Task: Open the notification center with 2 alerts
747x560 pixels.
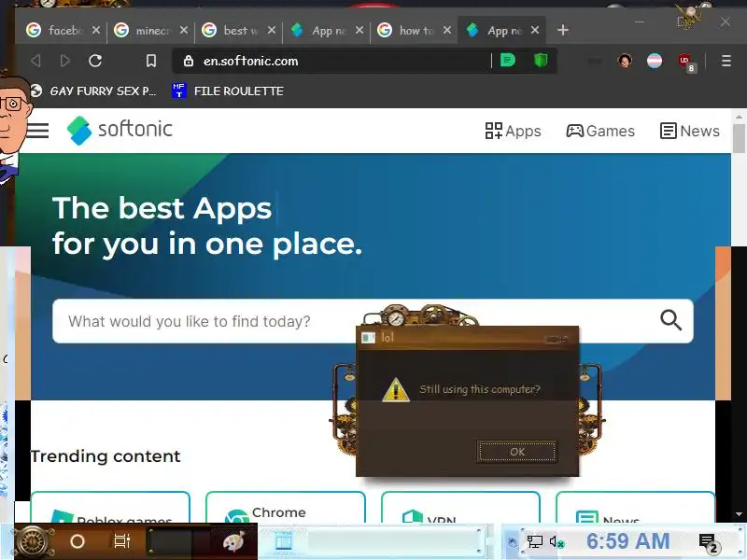Action: pos(708,543)
